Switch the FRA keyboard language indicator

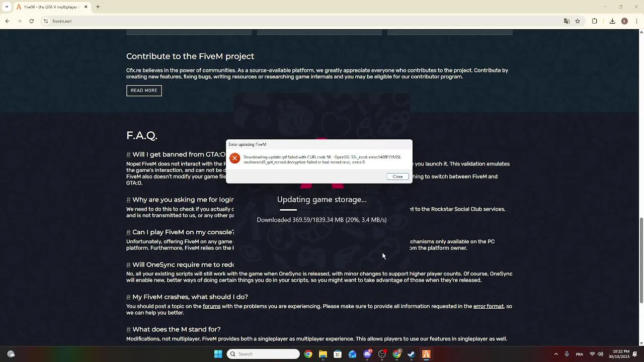[580, 354]
